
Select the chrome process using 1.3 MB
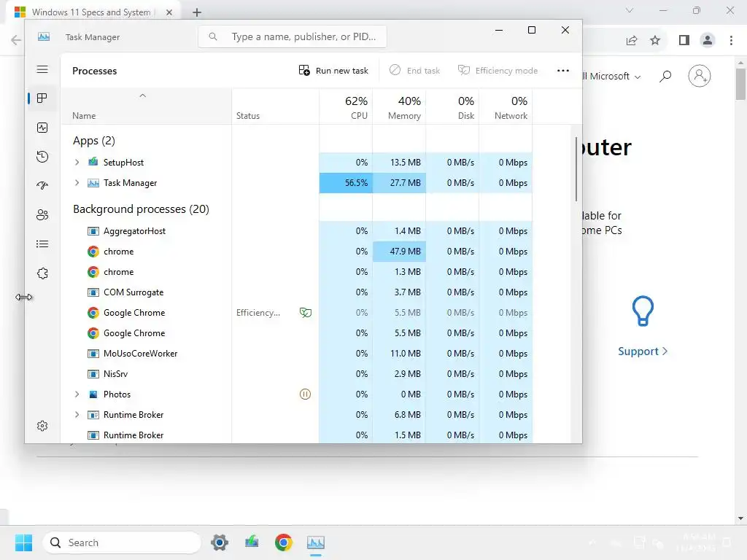tap(296, 272)
